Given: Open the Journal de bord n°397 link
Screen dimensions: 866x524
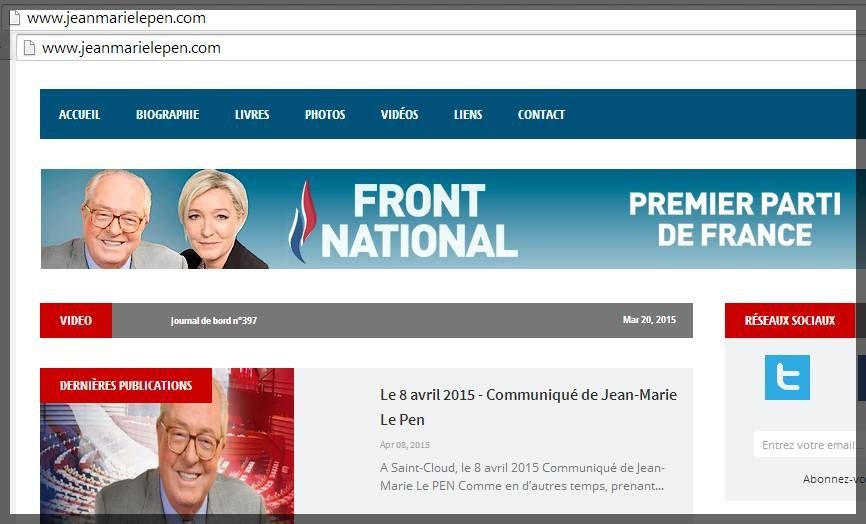Looking at the screenshot, I should 214,320.
